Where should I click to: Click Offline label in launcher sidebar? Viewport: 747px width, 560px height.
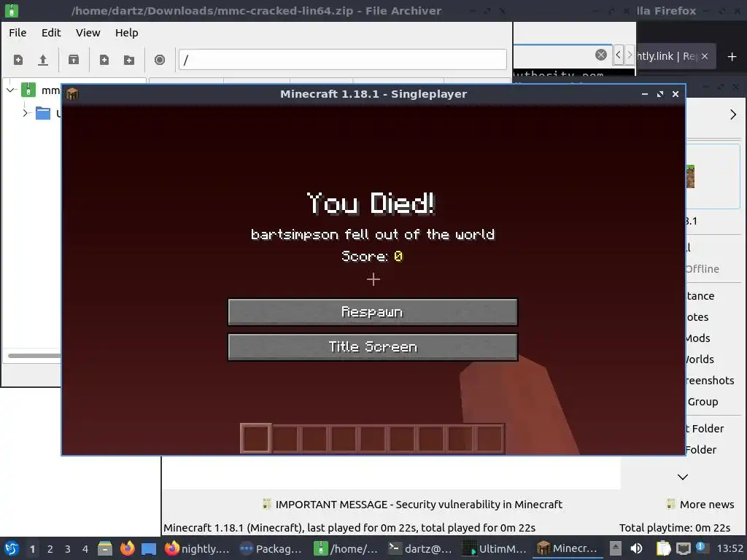click(703, 268)
